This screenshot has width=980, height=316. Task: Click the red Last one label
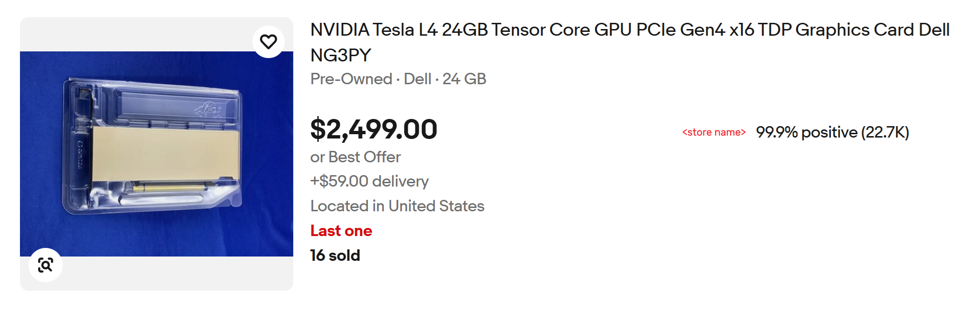pyautogui.click(x=341, y=231)
